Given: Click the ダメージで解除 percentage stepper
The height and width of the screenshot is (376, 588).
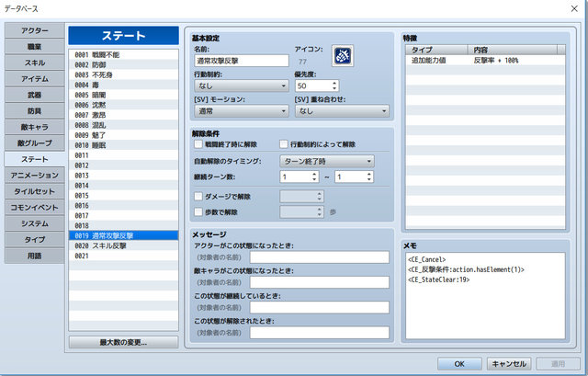Looking at the screenshot, I should click(302, 196).
